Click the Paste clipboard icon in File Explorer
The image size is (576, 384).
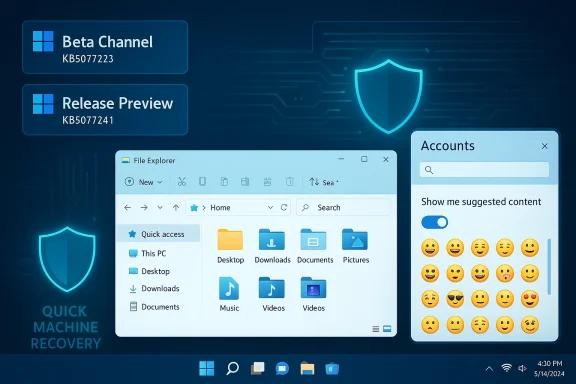pos(224,182)
